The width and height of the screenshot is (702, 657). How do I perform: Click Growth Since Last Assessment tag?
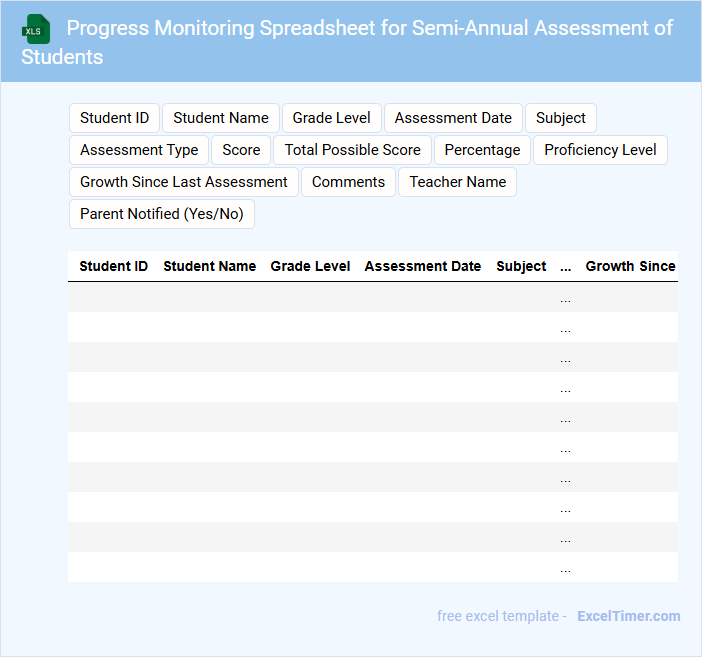pos(184,182)
